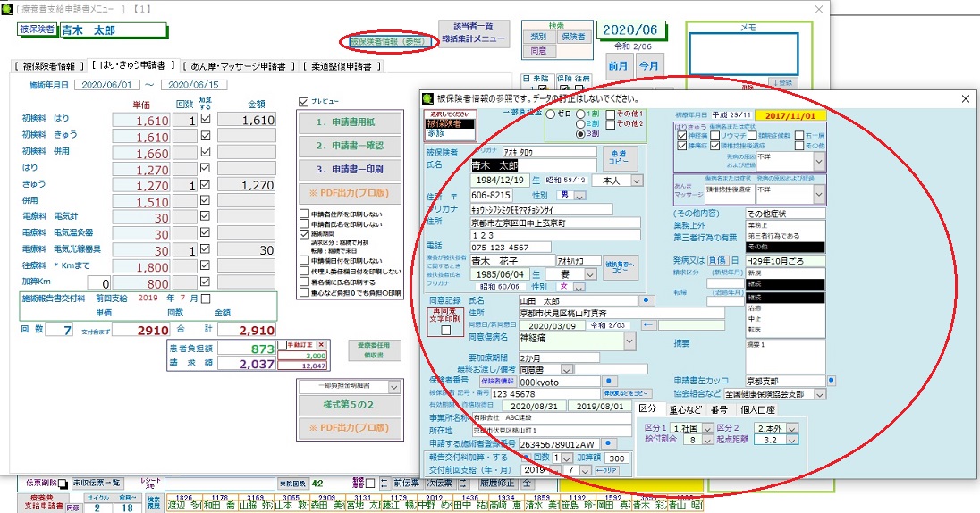Click the 1. 申請書用紙 button
Image resolution: width=980 pixels, height=513 pixels.
pos(350,122)
